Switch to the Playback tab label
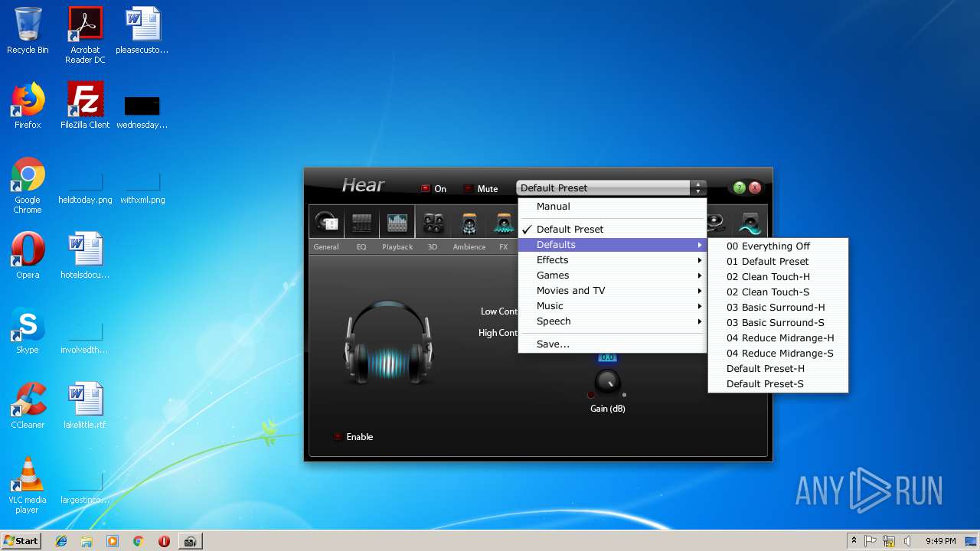The height and width of the screenshot is (551, 980). click(397, 247)
